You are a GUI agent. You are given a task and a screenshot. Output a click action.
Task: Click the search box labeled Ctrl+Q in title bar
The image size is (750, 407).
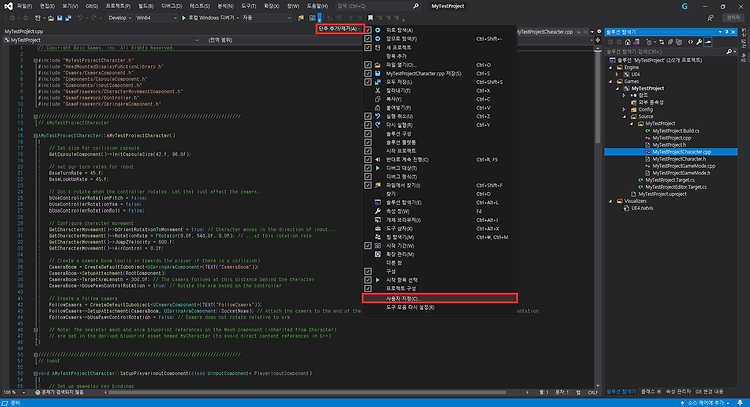(377, 6)
